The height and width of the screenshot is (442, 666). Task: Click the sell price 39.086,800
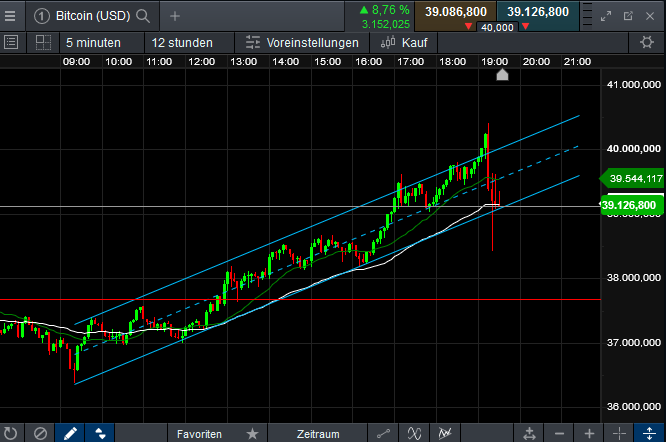(455, 12)
